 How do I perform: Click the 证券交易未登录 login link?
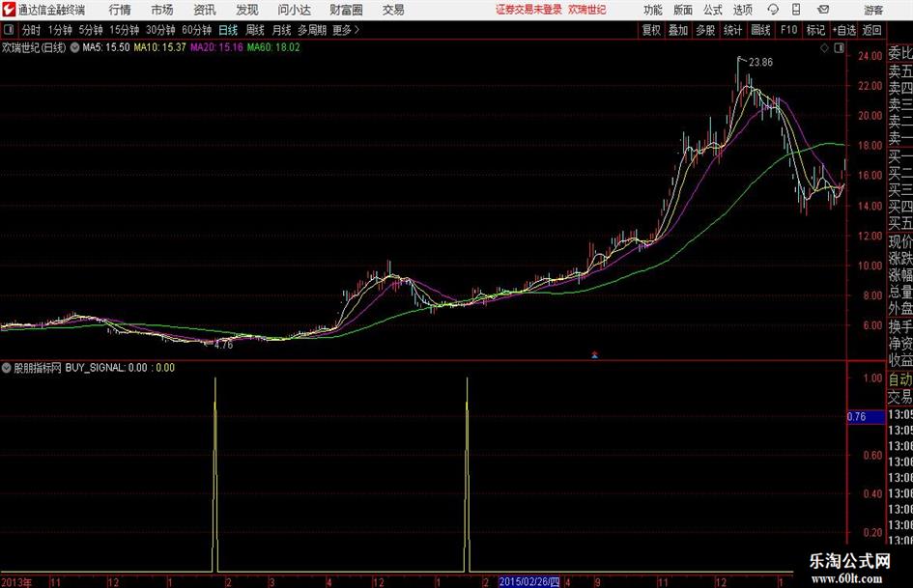pyautogui.click(x=528, y=10)
